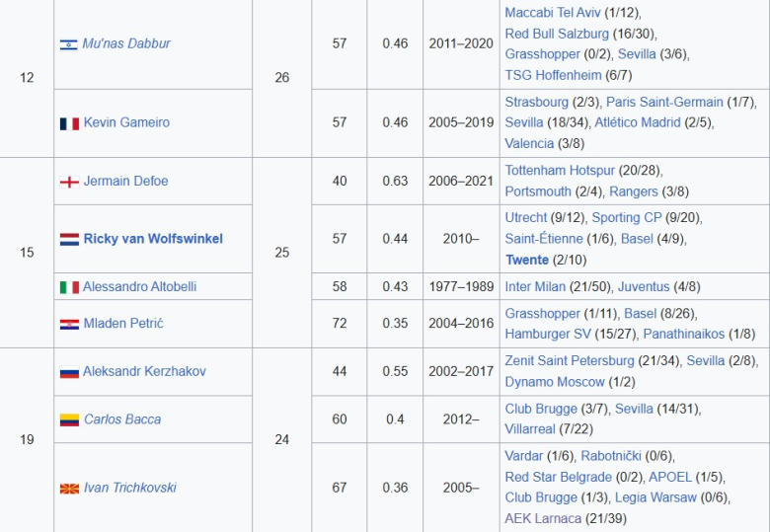The height and width of the screenshot is (532, 770).
Task: Click the 1977–1989 years cell
Action: (461, 286)
